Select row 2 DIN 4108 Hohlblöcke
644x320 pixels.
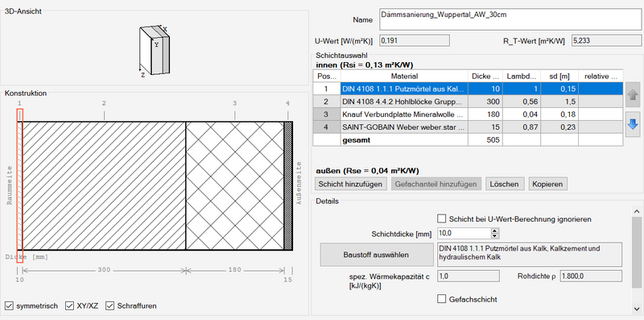[x=468, y=102]
